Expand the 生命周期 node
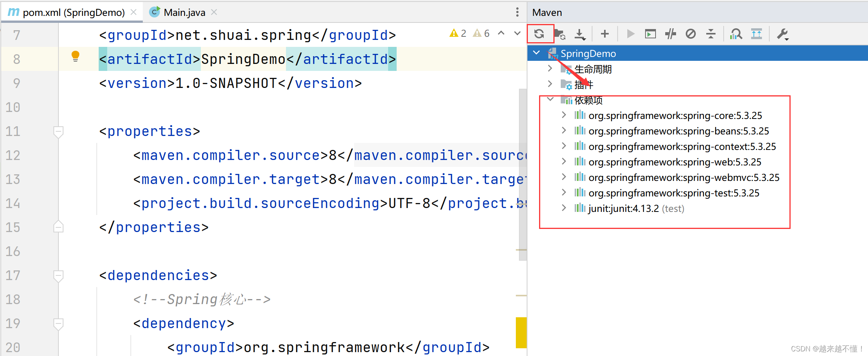Image resolution: width=868 pixels, height=356 pixels. (x=550, y=69)
